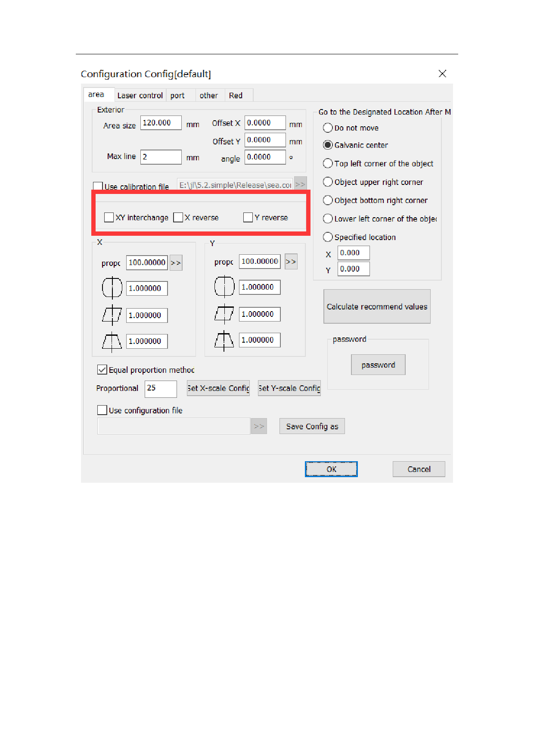
Task: Click the Area size input field
Action: [161, 123]
